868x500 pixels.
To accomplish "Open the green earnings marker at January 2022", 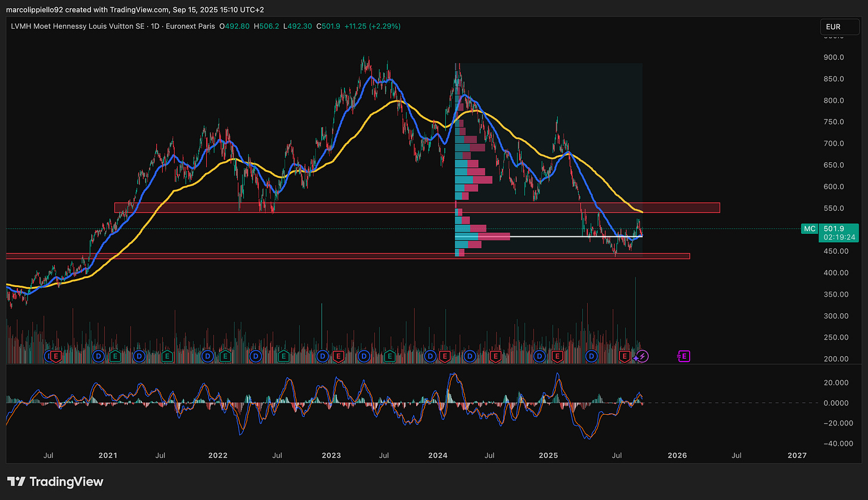I will [225, 356].
